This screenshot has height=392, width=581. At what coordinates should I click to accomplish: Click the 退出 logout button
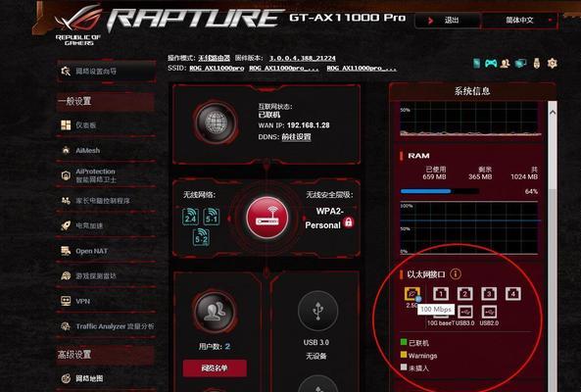(448, 21)
